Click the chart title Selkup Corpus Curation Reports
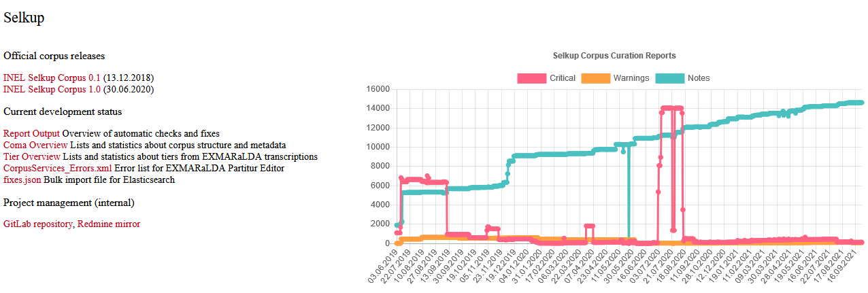Viewport: 868px width, 293px height. coord(614,56)
